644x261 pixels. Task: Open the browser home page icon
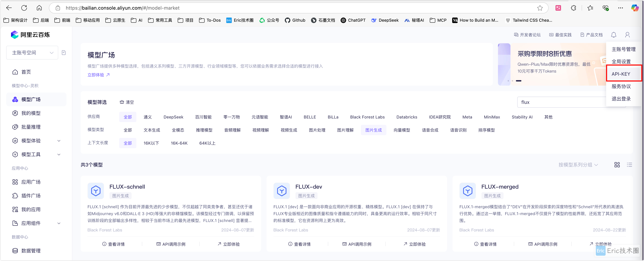pyautogui.click(x=39, y=8)
